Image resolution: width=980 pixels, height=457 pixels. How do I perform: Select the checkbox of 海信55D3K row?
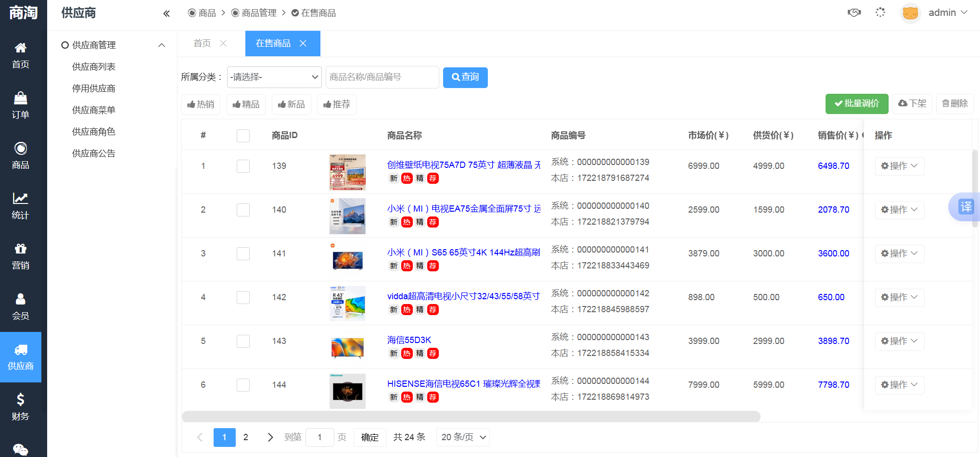pyautogui.click(x=243, y=341)
